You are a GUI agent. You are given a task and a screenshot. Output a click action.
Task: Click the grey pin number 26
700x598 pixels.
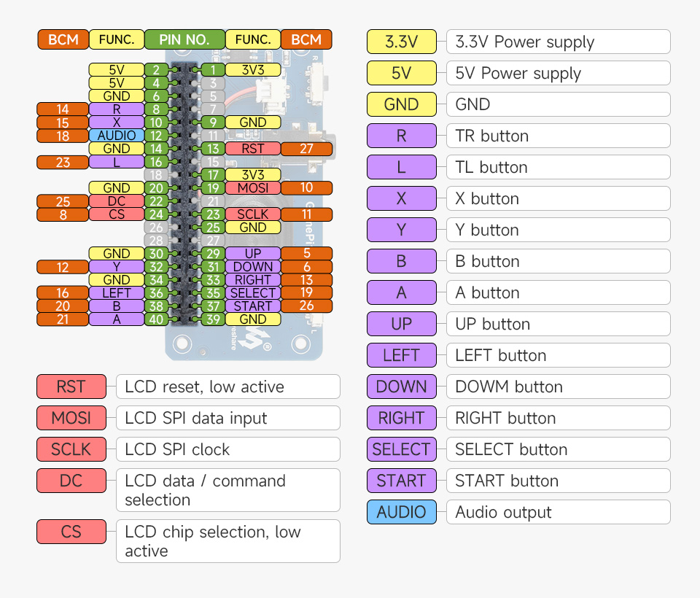[155, 228]
